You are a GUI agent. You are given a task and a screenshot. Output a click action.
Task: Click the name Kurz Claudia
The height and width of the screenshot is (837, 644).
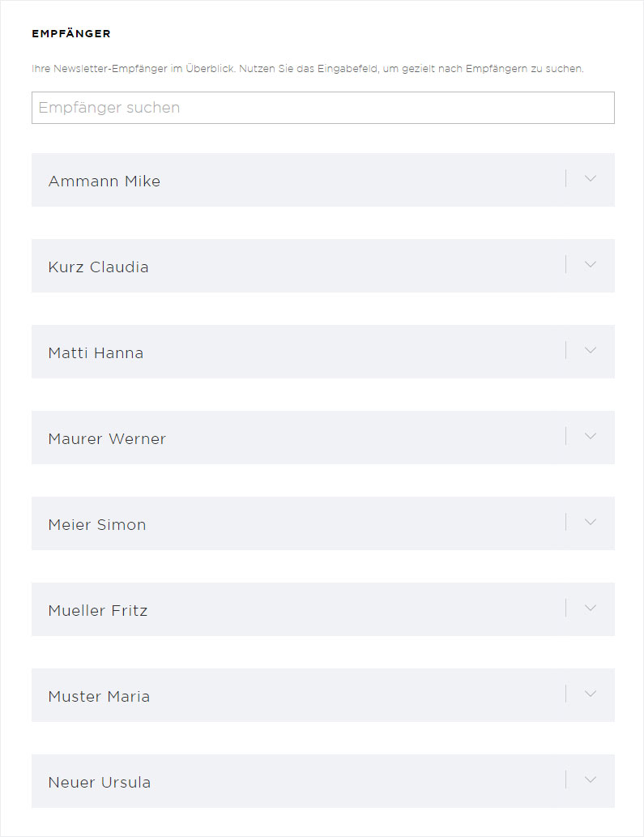[x=98, y=267]
